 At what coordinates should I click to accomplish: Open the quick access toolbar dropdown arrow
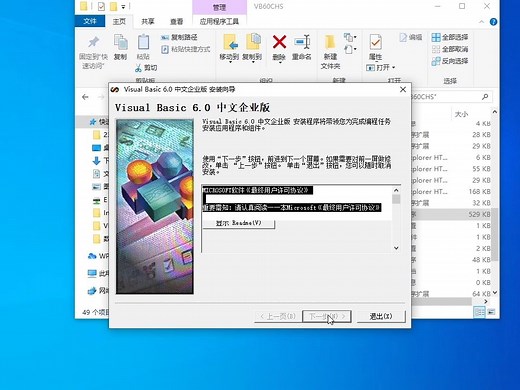point(123,6)
